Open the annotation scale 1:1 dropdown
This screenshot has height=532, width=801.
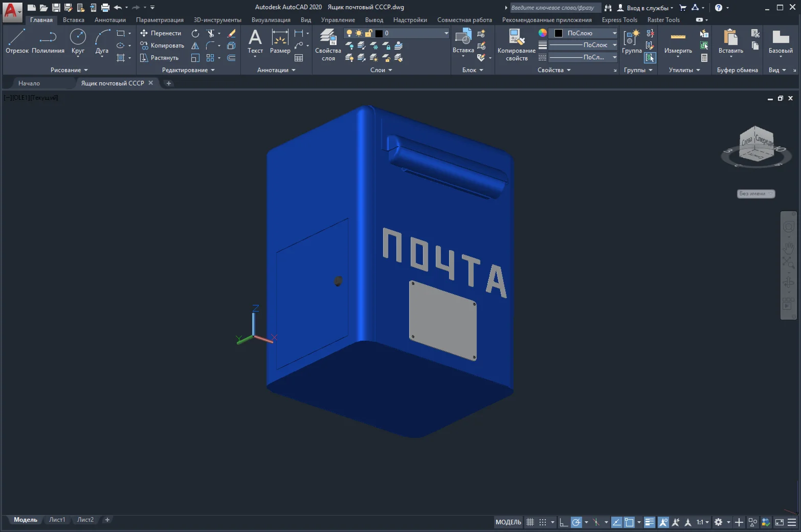click(x=702, y=522)
